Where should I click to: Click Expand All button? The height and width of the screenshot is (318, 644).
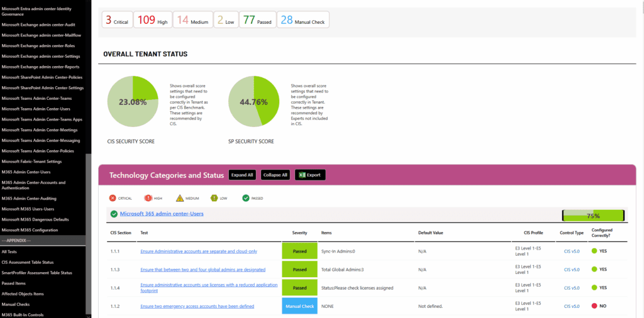(242, 175)
